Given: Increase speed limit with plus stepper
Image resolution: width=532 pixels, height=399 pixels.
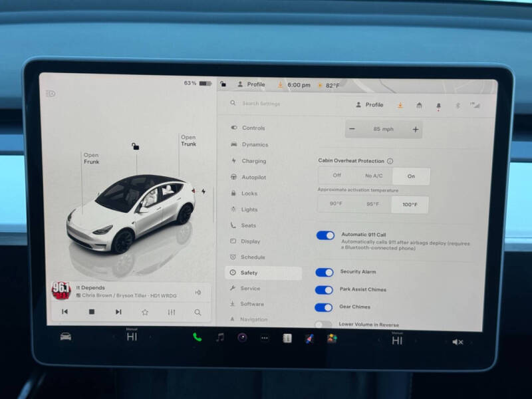Looking at the screenshot, I should (x=415, y=129).
